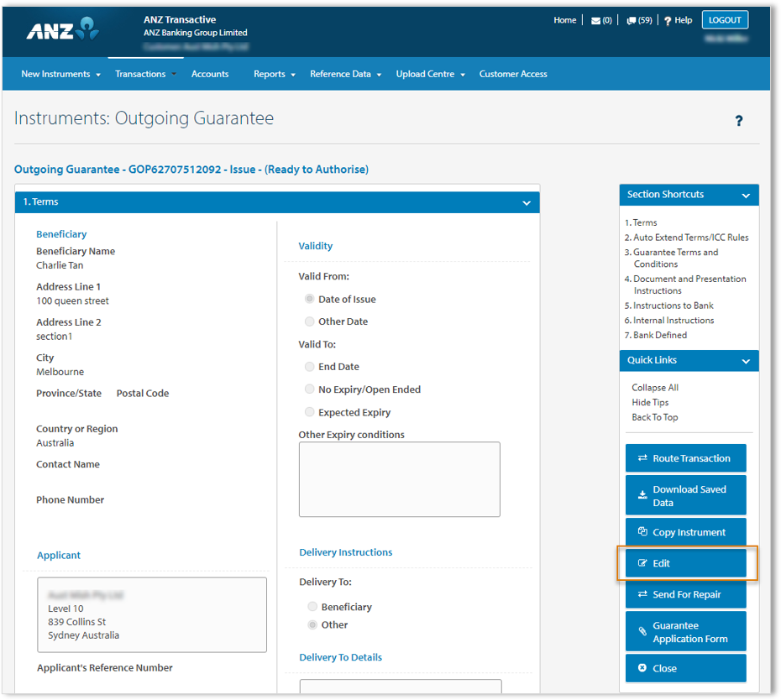
Task: Collapse the Section Shortcuts panel
Action: [746, 196]
